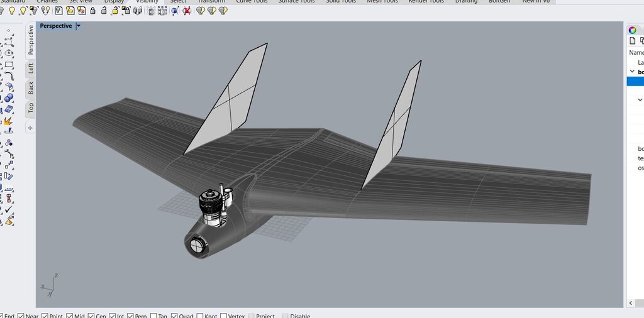
Task: Select the Explode tool in left sidebar
Action: tap(9, 121)
